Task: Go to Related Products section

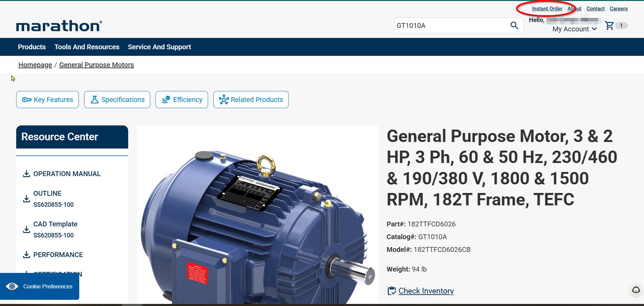Action: coord(251,100)
